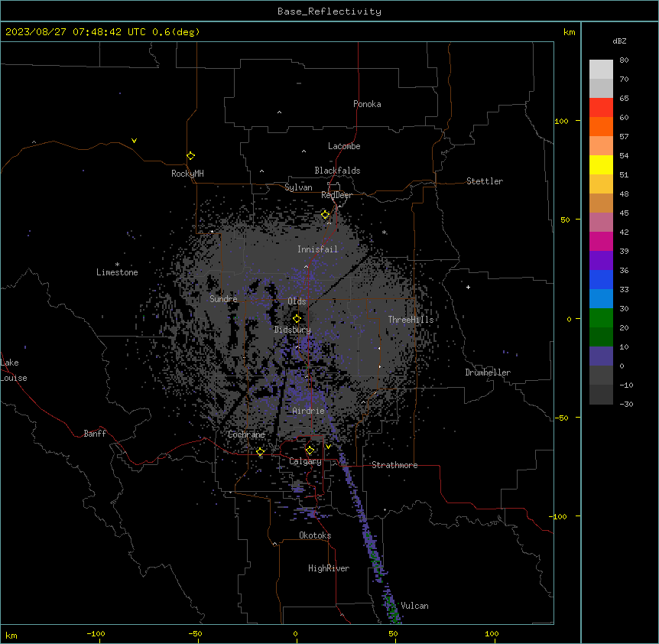
Task: Click the 80 value in dBZ legend
Action: pos(624,60)
